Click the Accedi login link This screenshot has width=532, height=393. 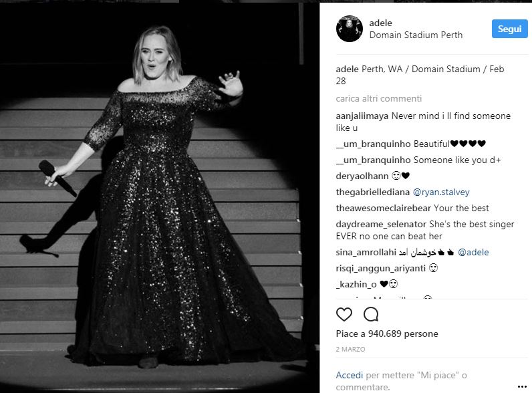pyautogui.click(x=350, y=376)
